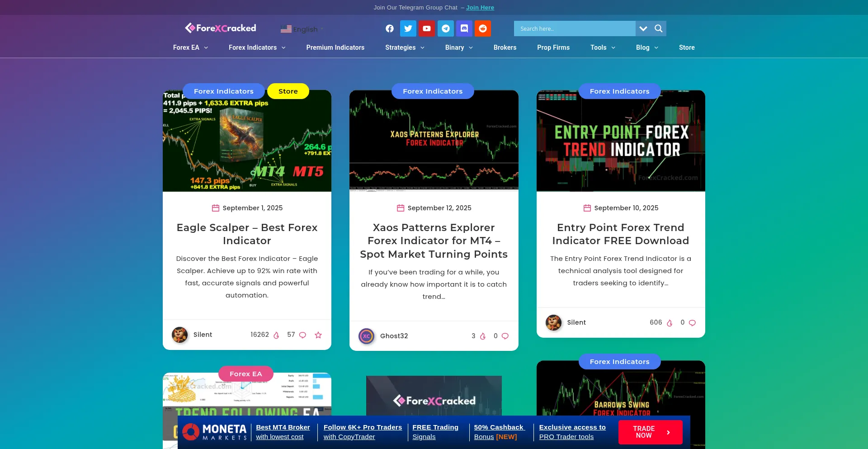Click '50% Cashback Bonus [NEW]' link
Screen dimensions: 868x449
(x=499, y=432)
